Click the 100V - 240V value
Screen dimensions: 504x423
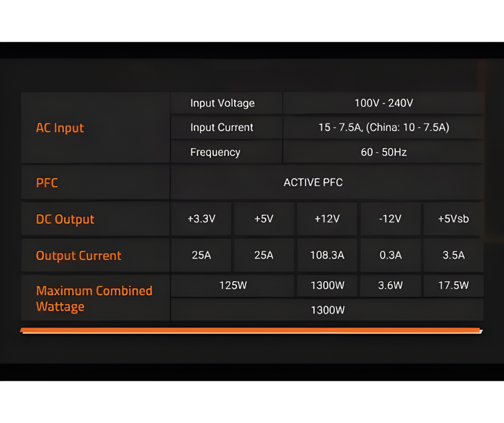[x=383, y=103]
